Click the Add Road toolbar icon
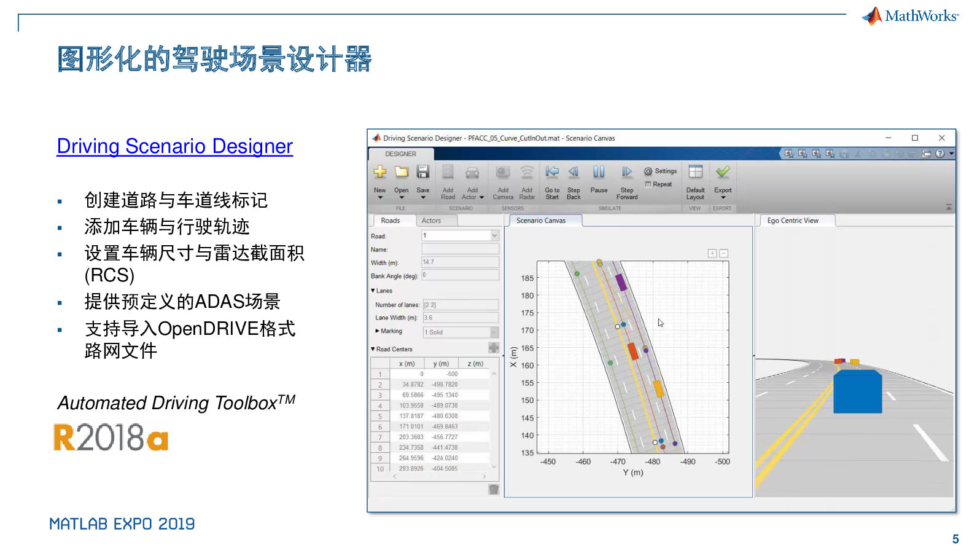This screenshot has width=980, height=553. point(448,172)
